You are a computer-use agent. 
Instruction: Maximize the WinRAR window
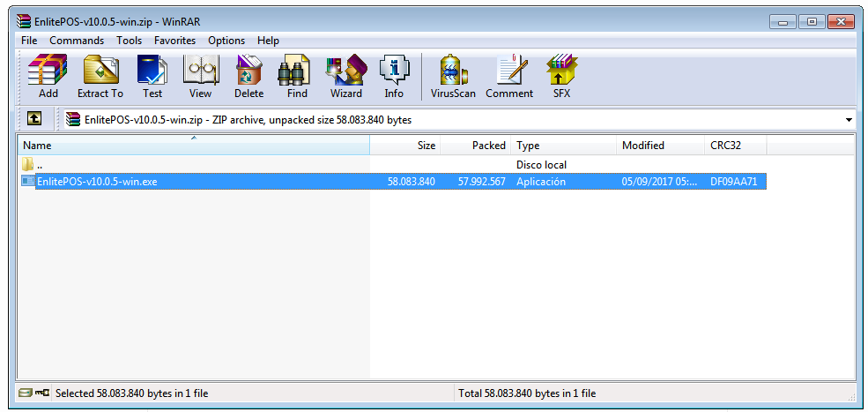point(812,22)
